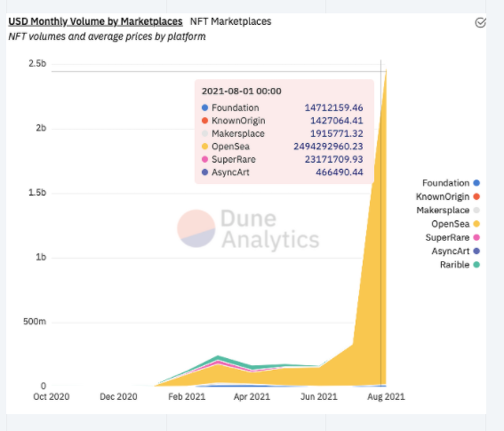Viewport: 504px width, 431px height.
Task: Toggle KnownOrigin series in the legend
Action: click(x=448, y=196)
